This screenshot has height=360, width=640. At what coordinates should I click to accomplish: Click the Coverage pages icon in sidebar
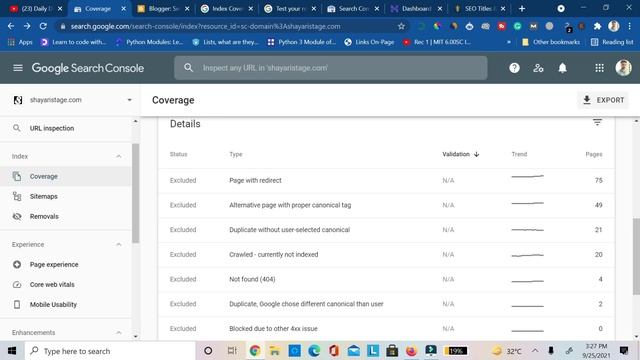17,176
